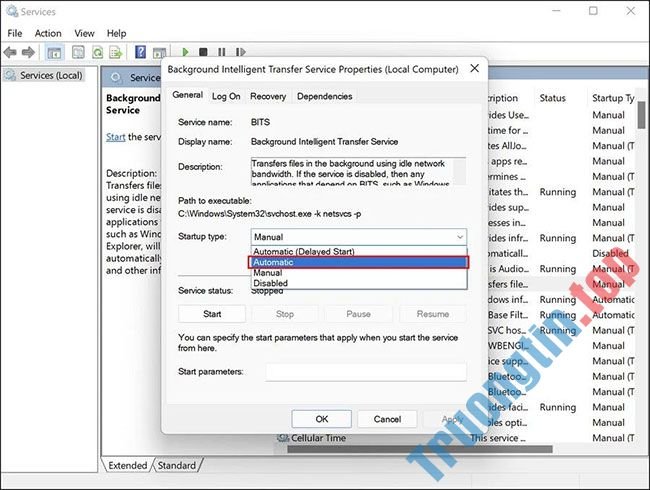The width and height of the screenshot is (650, 490).
Task: Select the Cellular Time service row
Action: [456, 438]
